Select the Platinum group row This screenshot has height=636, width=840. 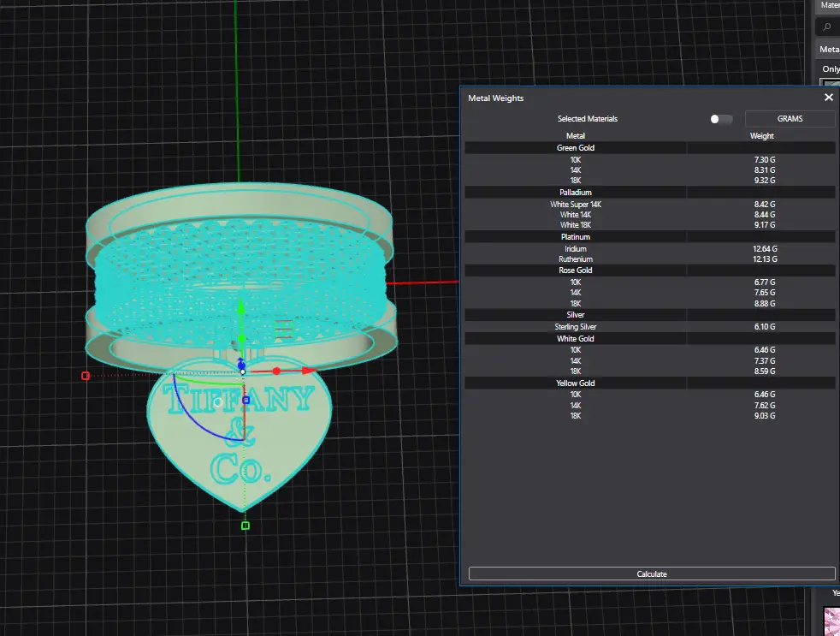pos(650,237)
